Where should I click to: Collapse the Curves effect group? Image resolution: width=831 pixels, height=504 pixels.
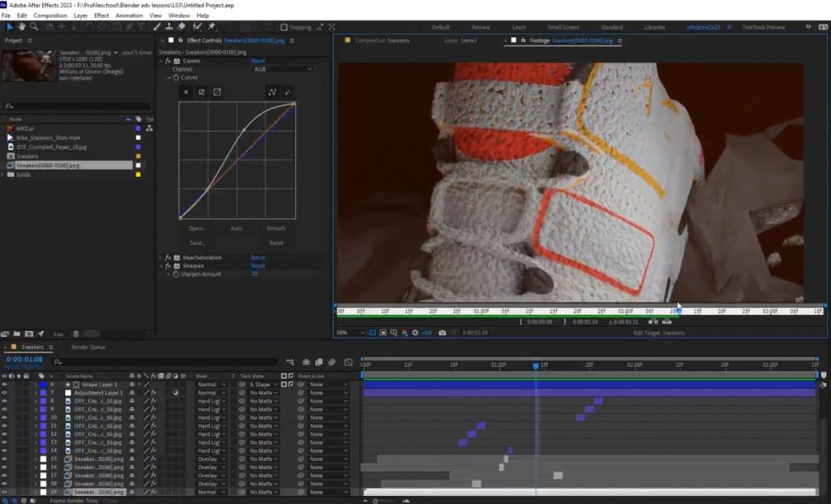click(x=161, y=61)
